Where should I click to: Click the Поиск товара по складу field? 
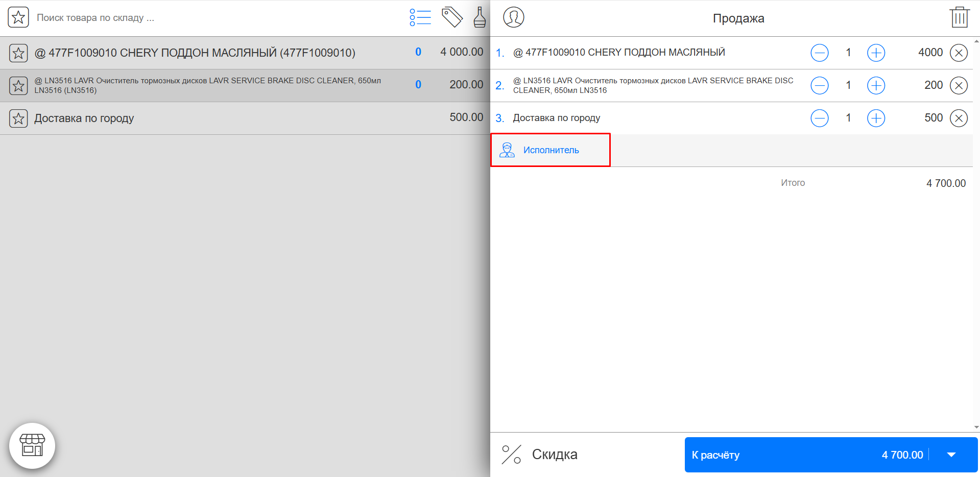214,18
